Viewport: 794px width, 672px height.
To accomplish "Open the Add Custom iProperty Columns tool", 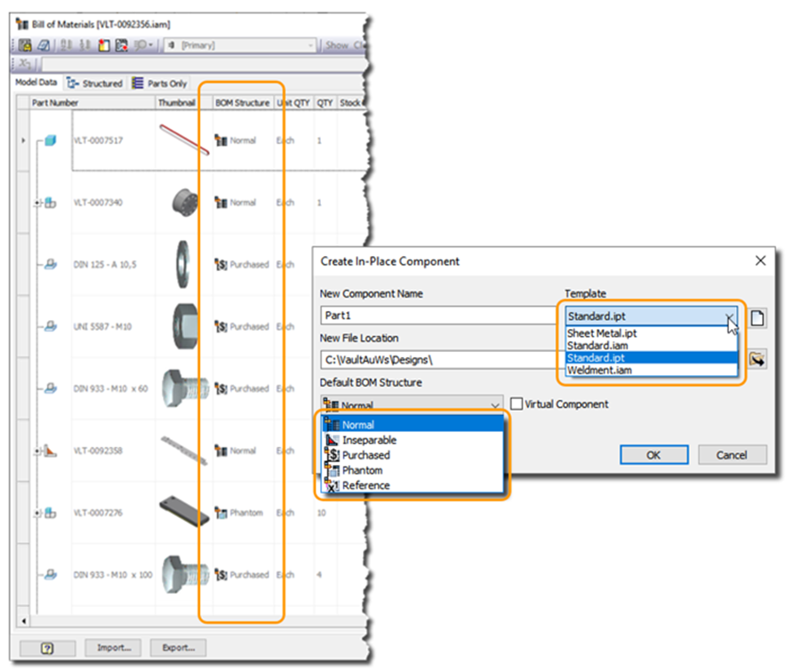I will click(103, 45).
